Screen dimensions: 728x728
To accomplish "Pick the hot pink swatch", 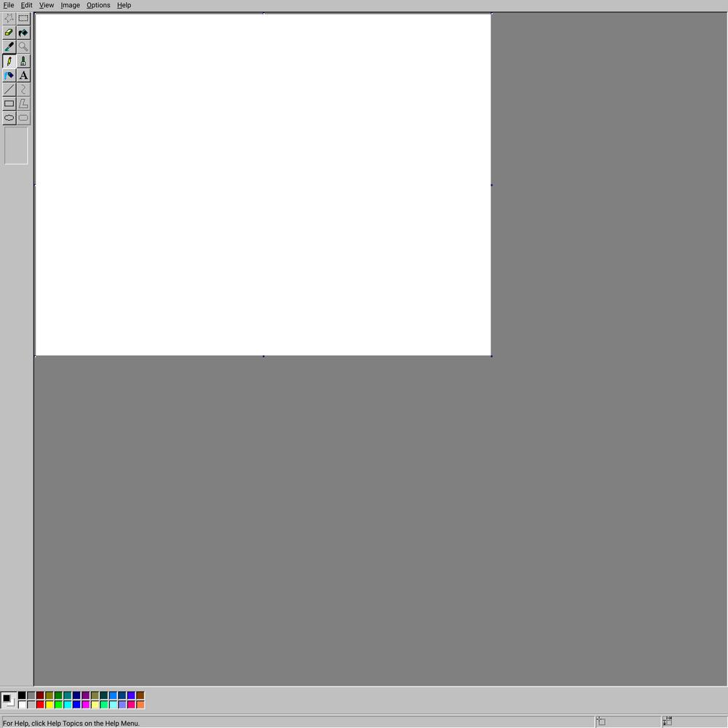I will pos(131,704).
